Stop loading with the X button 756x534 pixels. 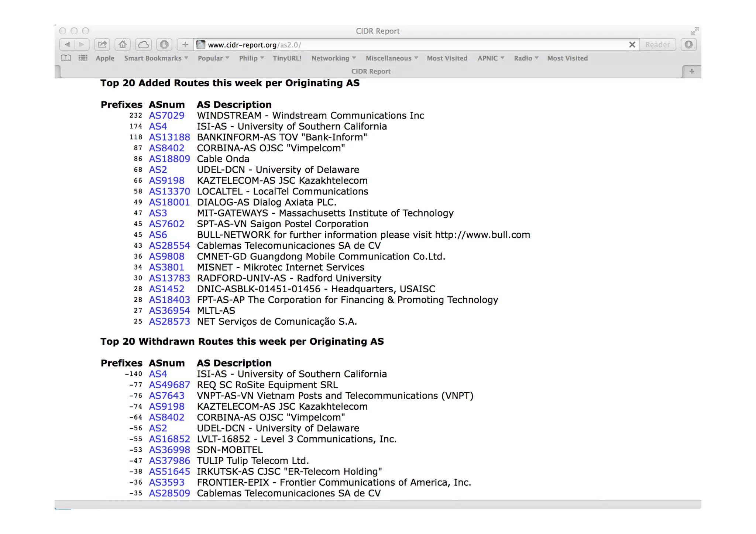632,45
